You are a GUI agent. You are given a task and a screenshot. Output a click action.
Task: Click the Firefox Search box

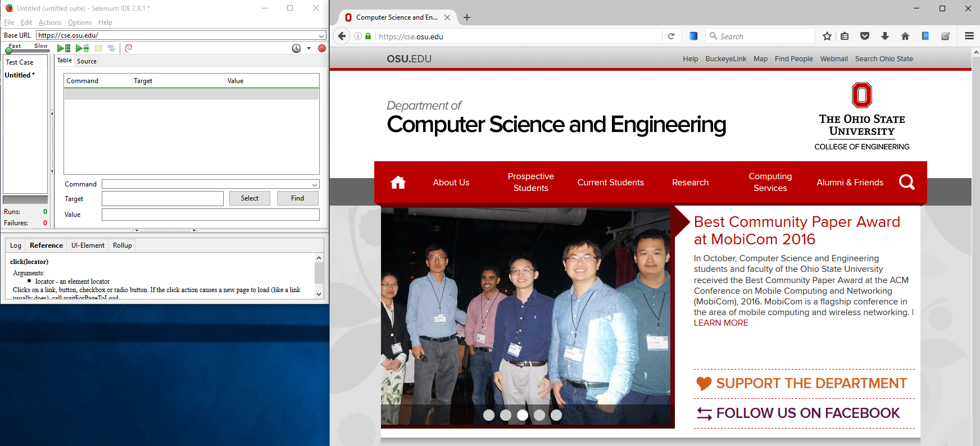760,37
